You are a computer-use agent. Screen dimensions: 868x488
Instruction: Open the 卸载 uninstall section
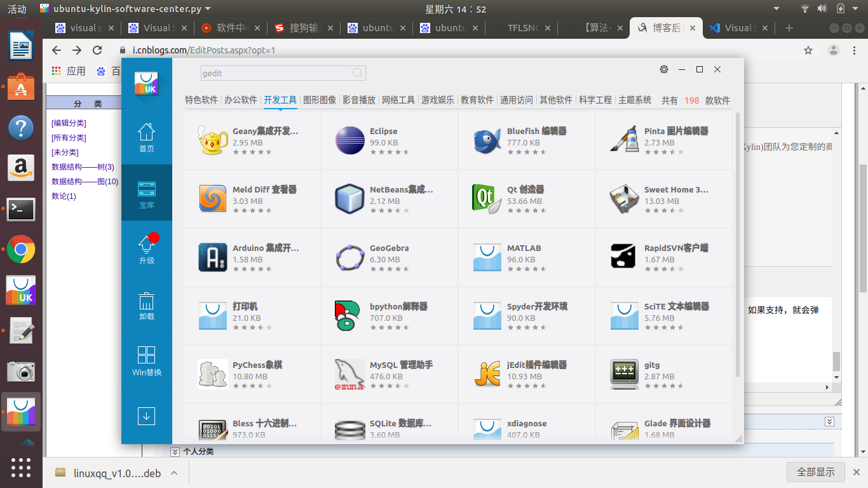tap(147, 304)
